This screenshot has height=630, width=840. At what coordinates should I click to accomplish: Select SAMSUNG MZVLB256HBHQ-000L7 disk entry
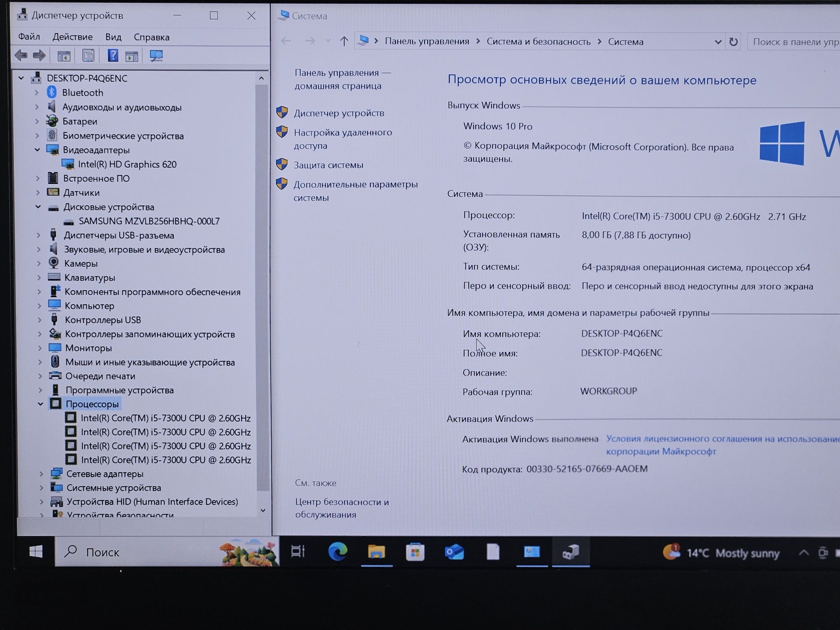pyautogui.click(x=149, y=221)
